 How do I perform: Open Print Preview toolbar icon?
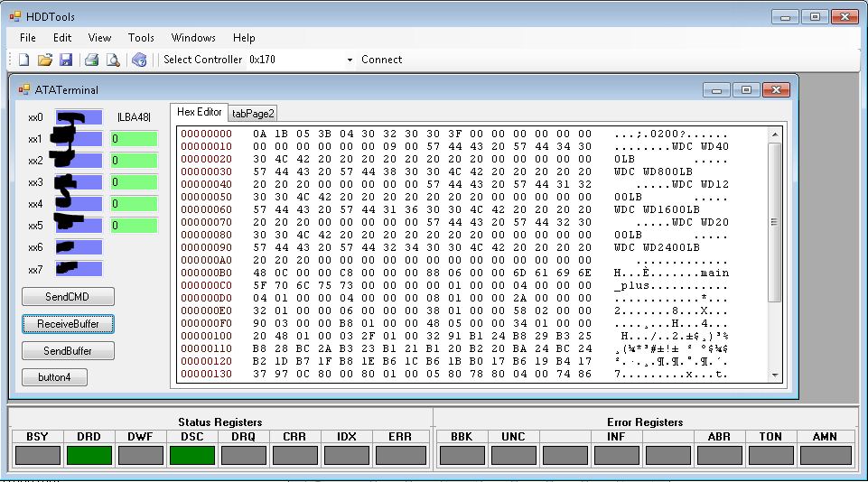[113, 60]
